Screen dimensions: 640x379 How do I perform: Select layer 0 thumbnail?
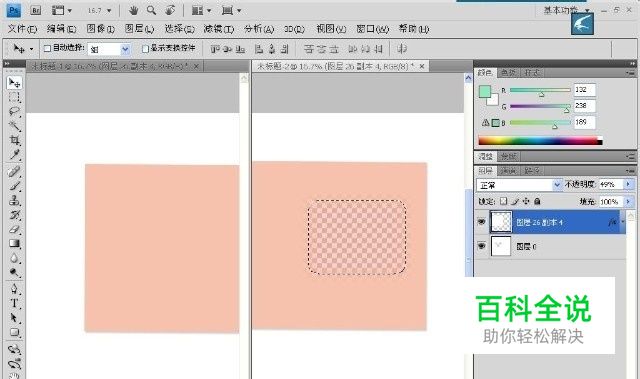tap(501, 246)
